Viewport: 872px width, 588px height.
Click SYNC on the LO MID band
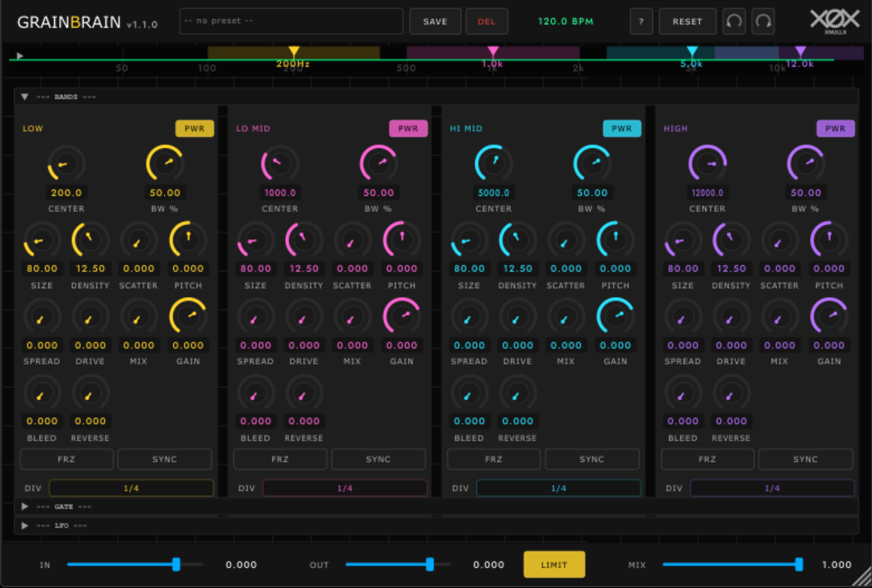pyautogui.click(x=378, y=459)
